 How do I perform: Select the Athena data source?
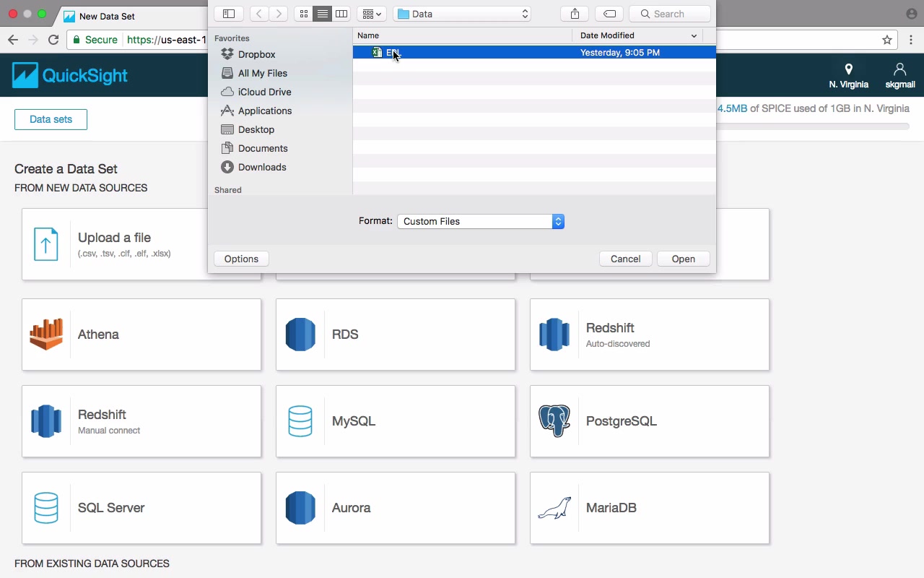pyautogui.click(x=141, y=335)
